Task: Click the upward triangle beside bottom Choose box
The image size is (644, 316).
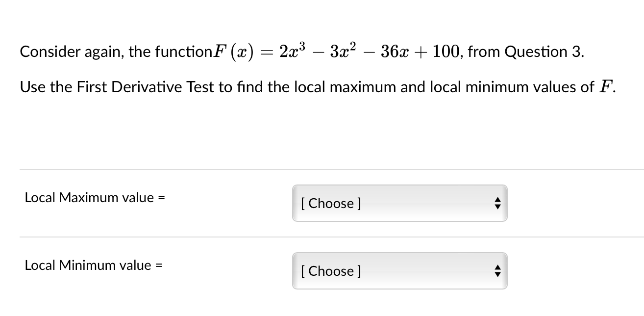Action: tap(497, 267)
